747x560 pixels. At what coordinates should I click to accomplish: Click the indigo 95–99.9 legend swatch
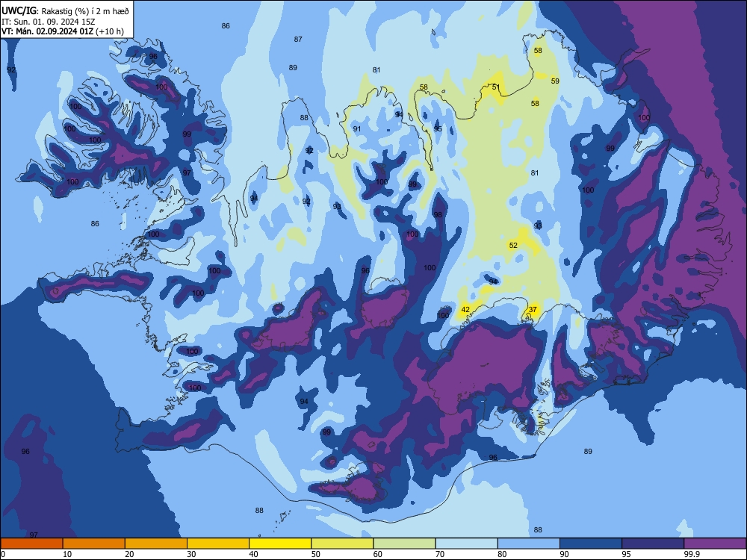coord(653,544)
